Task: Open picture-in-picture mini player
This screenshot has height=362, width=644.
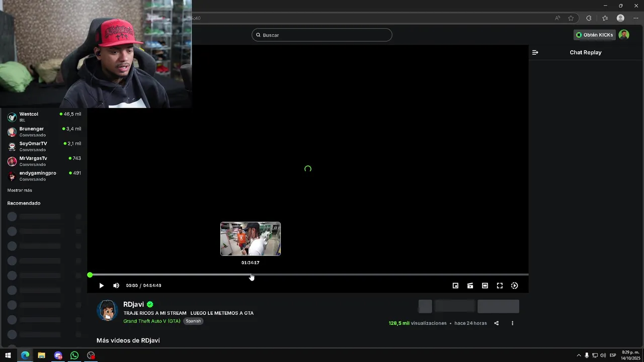Action: point(455,286)
